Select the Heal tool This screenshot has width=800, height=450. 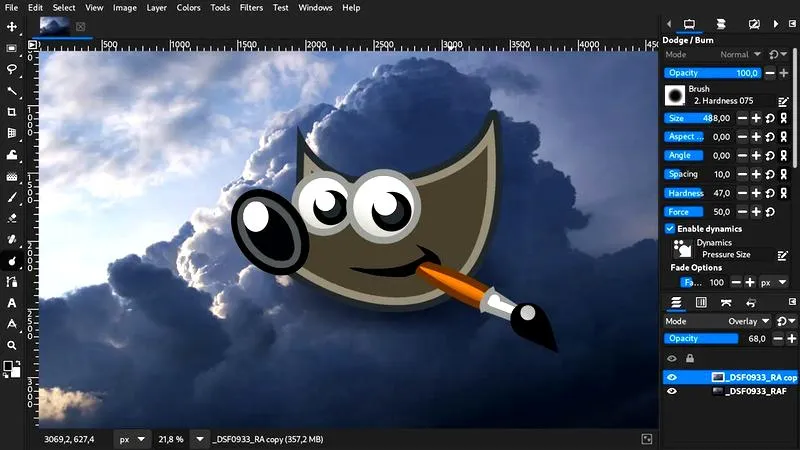click(x=12, y=239)
